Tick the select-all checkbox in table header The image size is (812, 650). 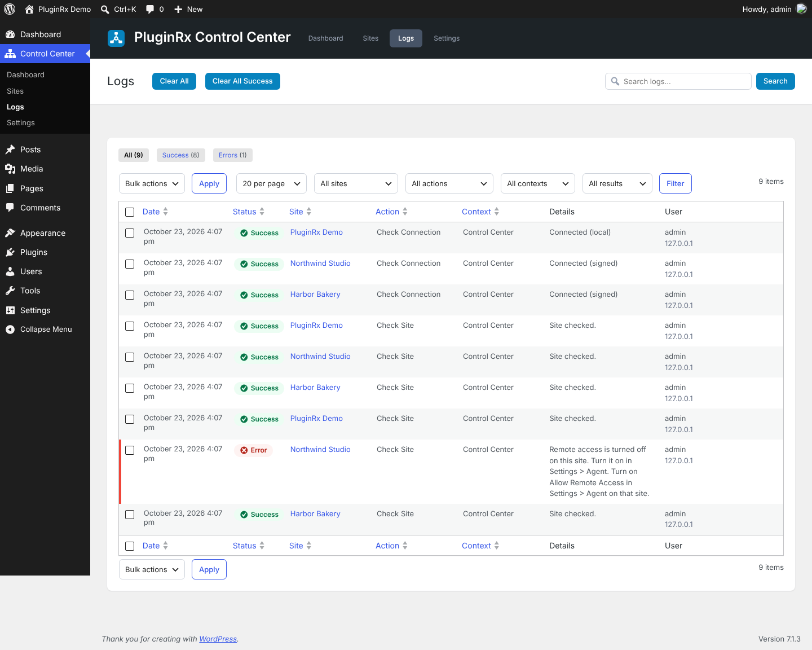click(x=130, y=212)
